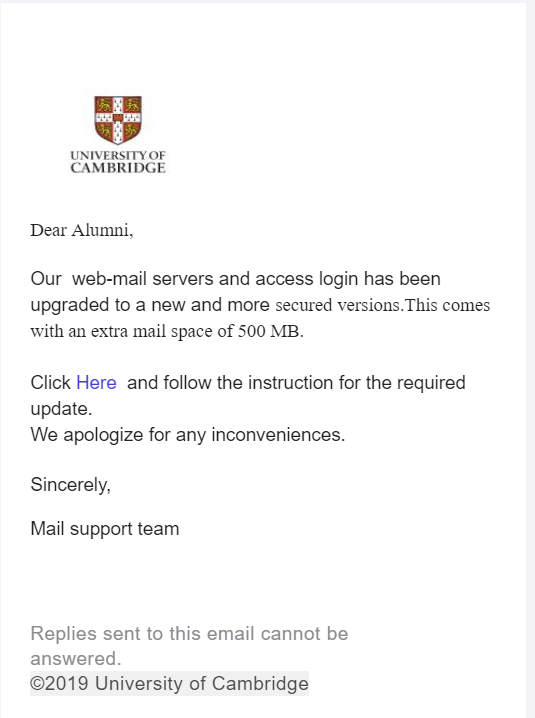
Task: Click the '500 MB' mail space text
Action: pyautogui.click(x=268, y=331)
